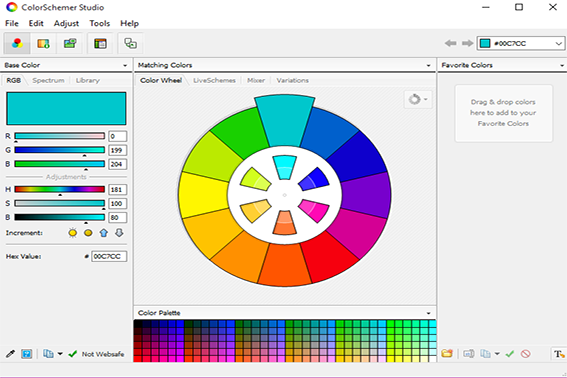Image resolution: width=567 pixels, height=378 pixels.
Task: Select the RGB tab
Action: click(13, 80)
